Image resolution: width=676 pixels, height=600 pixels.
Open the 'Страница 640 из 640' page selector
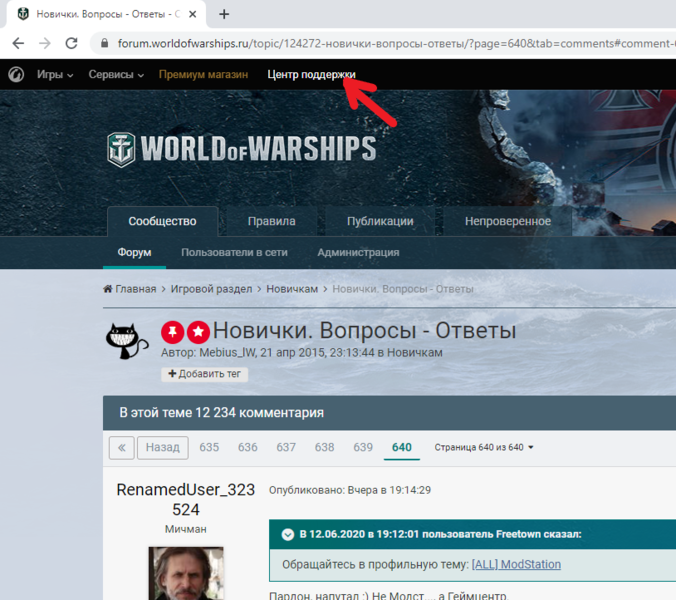point(484,447)
